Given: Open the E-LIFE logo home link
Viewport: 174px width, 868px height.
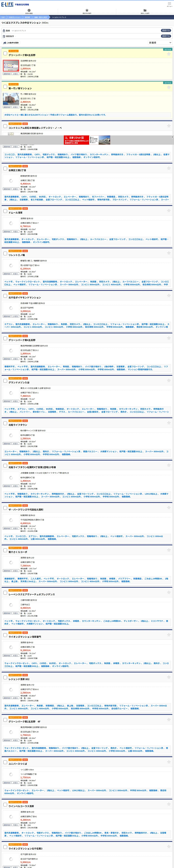Looking at the screenshot, I should point(7,4).
